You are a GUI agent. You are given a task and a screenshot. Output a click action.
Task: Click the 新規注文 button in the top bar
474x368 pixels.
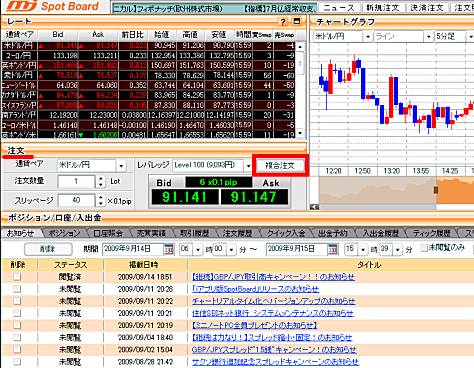click(383, 7)
